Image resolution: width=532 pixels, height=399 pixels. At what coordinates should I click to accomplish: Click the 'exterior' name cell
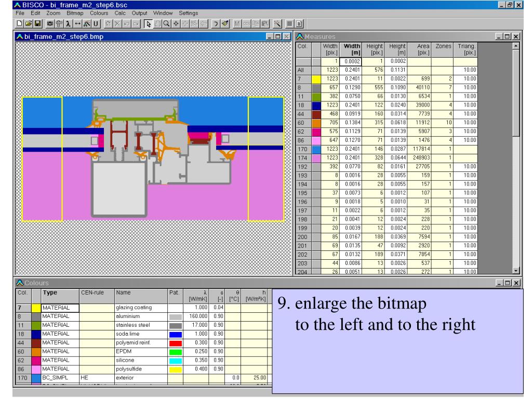click(x=141, y=378)
